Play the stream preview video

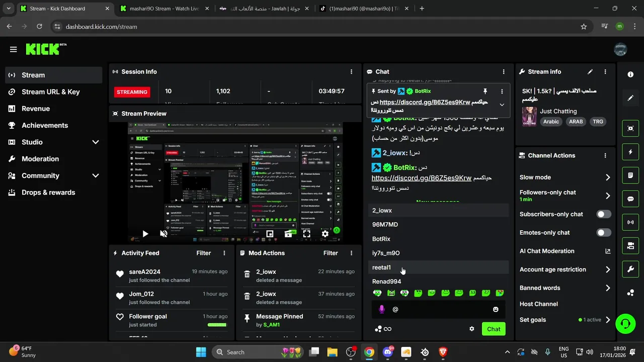click(x=145, y=234)
